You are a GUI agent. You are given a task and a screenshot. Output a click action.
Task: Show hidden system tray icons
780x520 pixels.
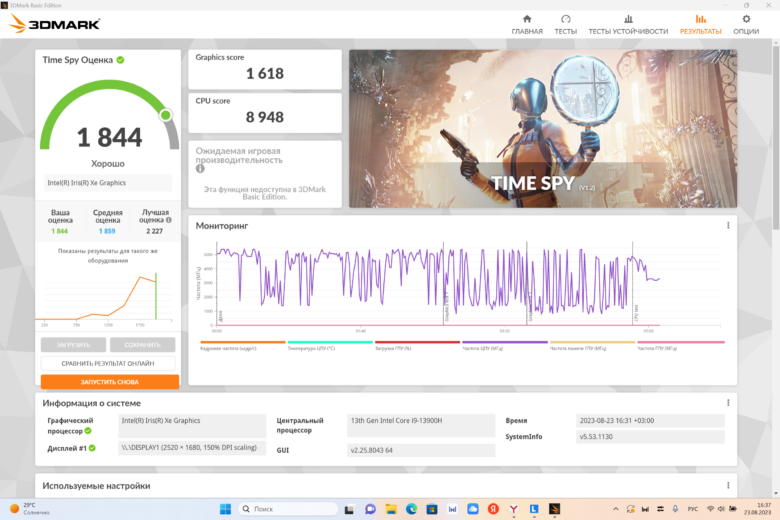[616, 509]
